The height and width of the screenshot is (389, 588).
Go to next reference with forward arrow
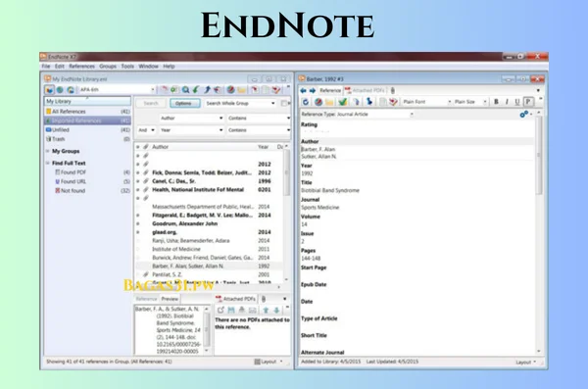click(x=312, y=90)
